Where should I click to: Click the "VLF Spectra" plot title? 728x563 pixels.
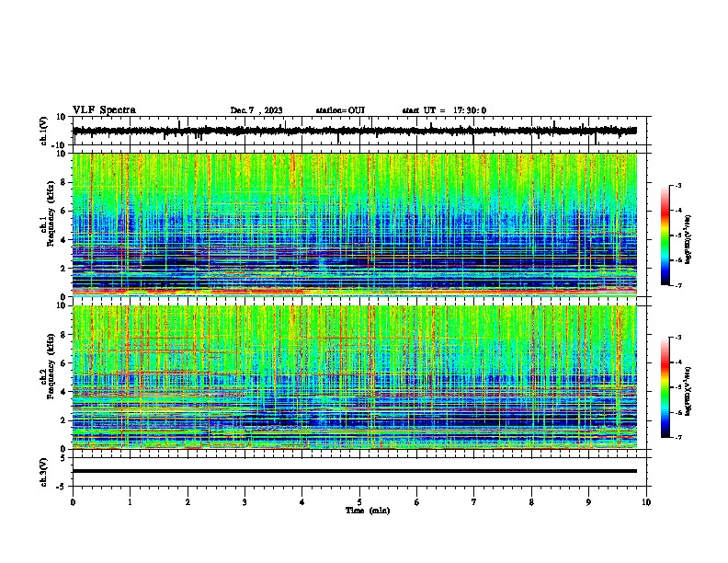[x=104, y=109]
